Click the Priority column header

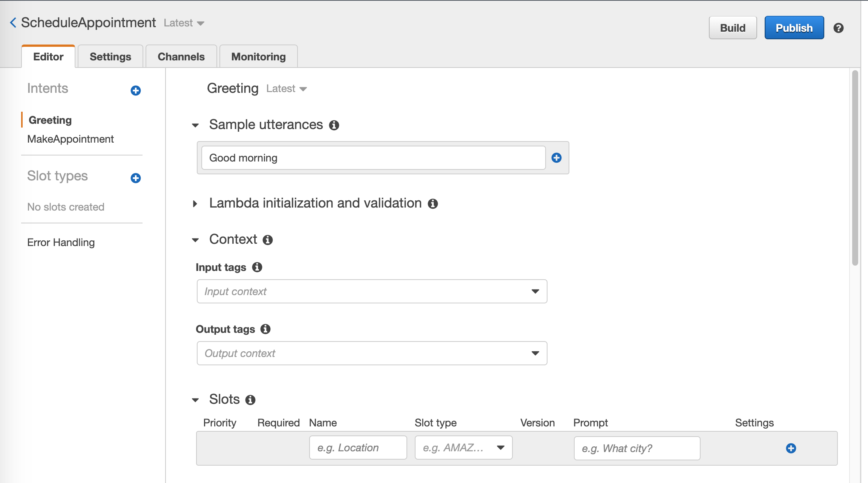[220, 423]
